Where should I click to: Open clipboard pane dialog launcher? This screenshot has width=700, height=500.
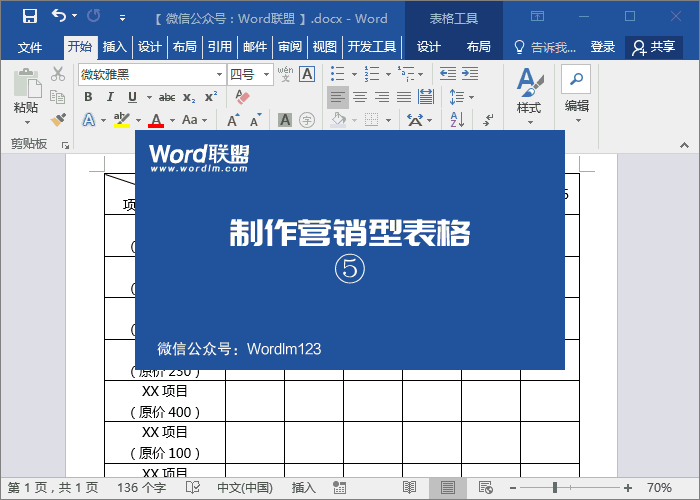(65, 145)
